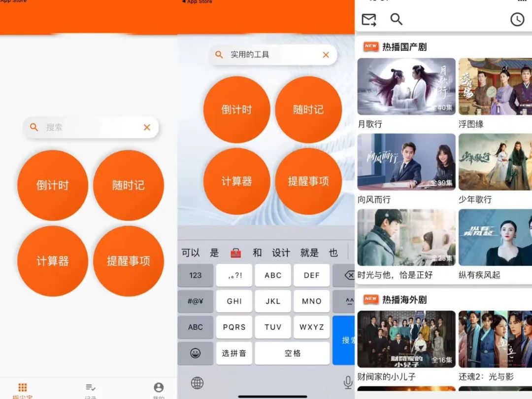Image resolution: width=532 pixels, height=399 pixels.
Task: Select the 设计 word suggestion above the keyboard
Action: pyautogui.click(x=281, y=252)
